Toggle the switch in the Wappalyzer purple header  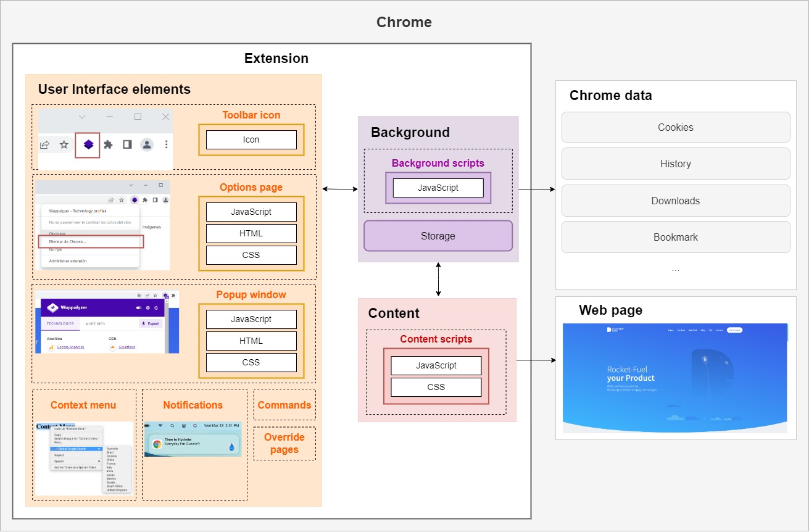point(139,308)
